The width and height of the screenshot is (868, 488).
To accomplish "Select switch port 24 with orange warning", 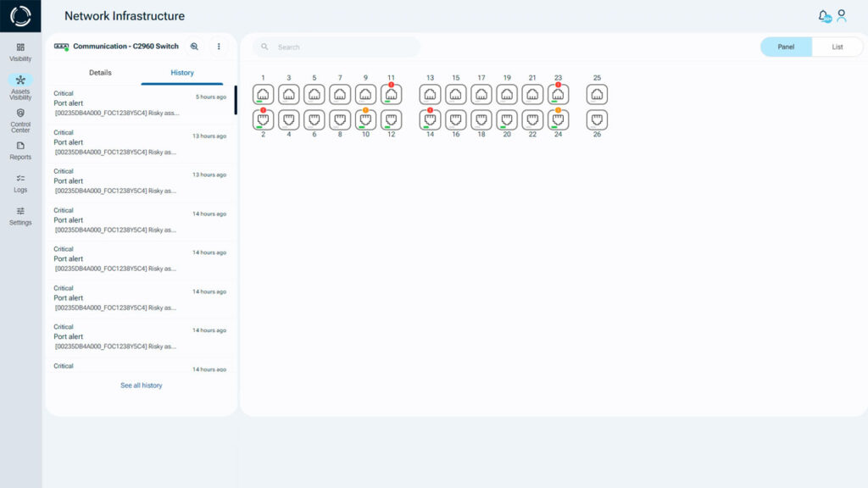I will tap(558, 120).
